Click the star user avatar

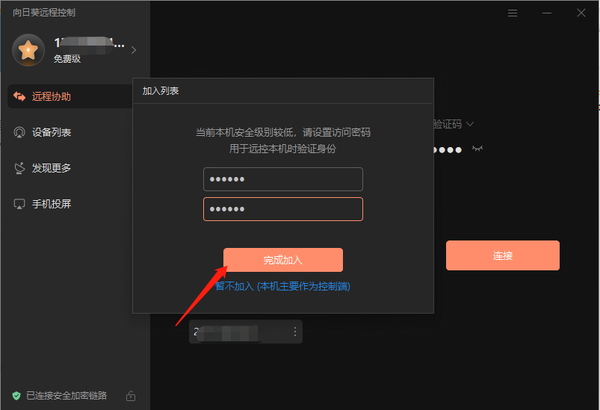(x=28, y=50)
